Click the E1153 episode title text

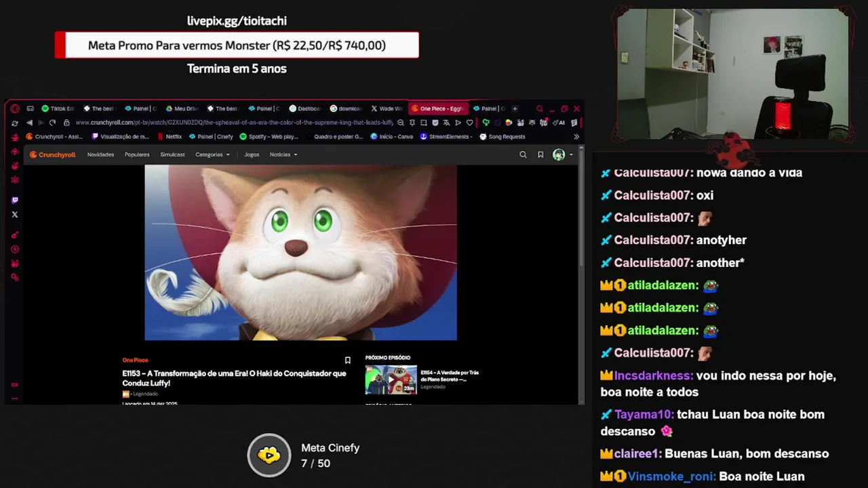(x=234, y=378)
